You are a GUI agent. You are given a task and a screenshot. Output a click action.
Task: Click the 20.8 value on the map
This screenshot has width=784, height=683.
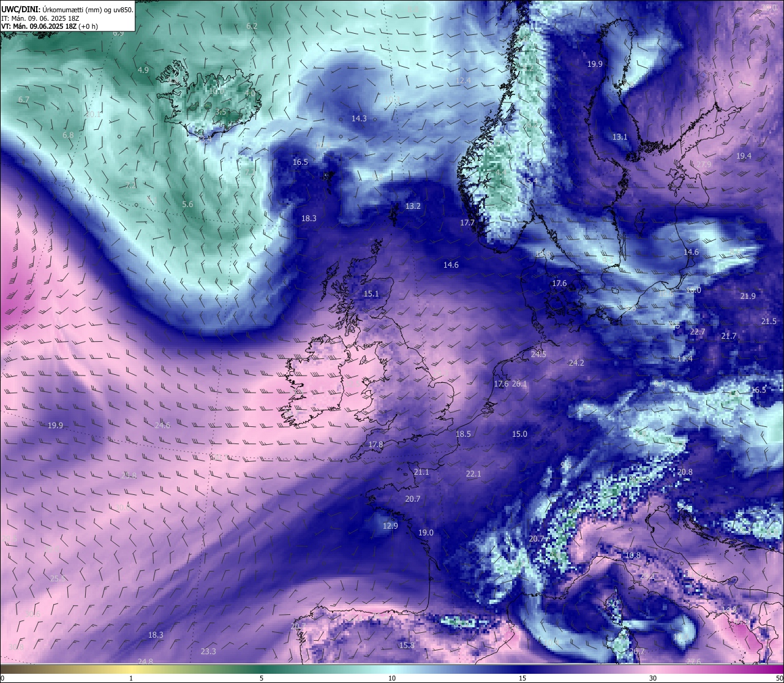click(x=685, y=472)
